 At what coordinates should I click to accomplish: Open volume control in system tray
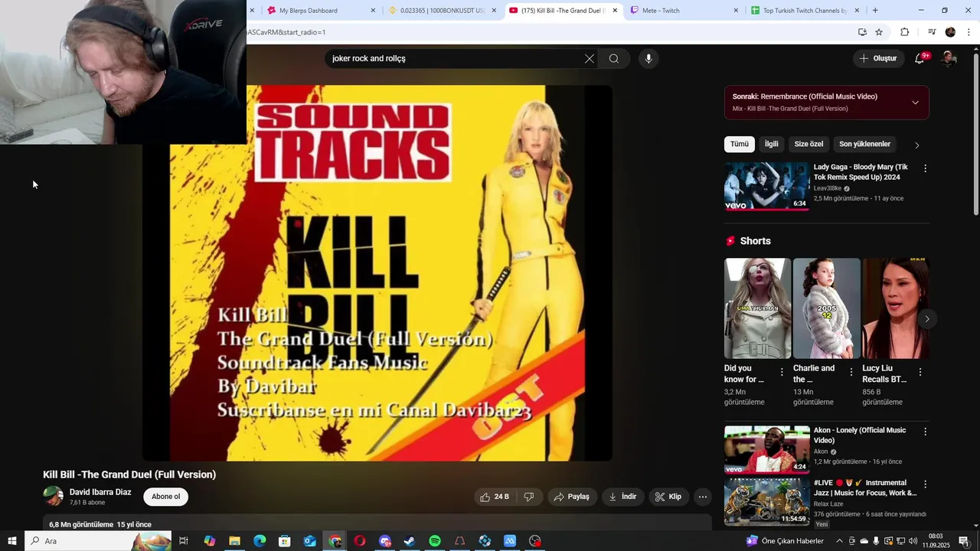912,541
